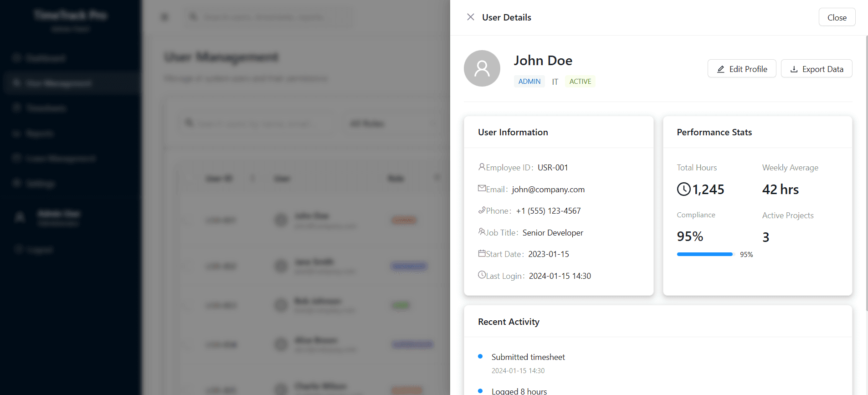Select Senior Developer job title
Viewport: 868px width, 395px height.
pyautogui.click(x=553, y=233)
